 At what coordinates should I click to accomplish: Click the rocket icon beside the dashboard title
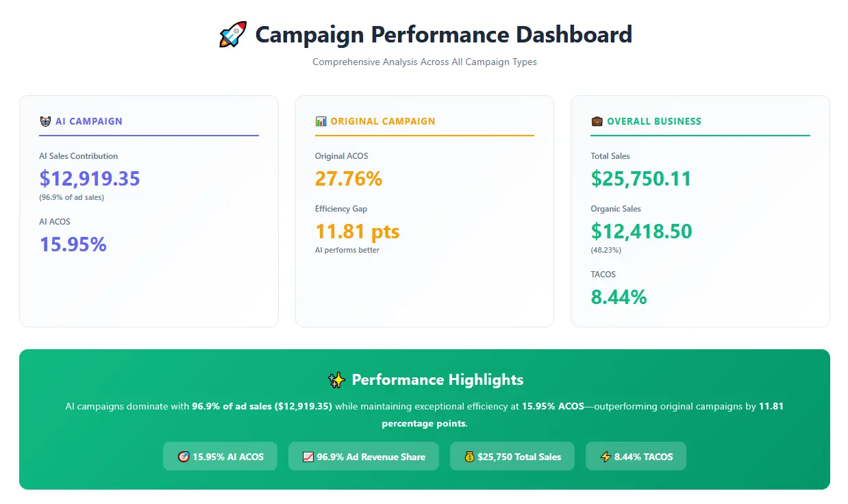point(233,34)
